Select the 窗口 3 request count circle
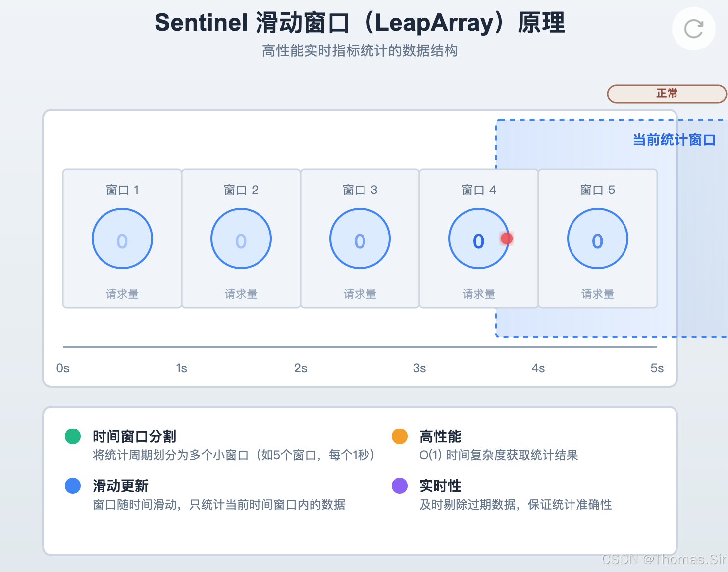This screenshot has height=572, width=728. point(360,238)
